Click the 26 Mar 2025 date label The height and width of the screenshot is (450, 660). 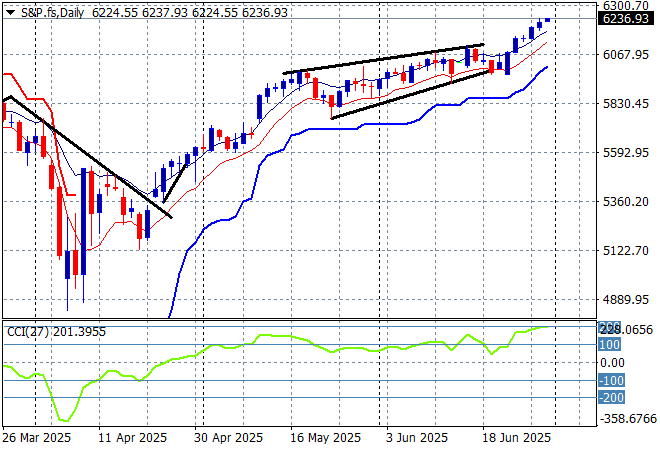pyautogui.click(x=37, y=438)
